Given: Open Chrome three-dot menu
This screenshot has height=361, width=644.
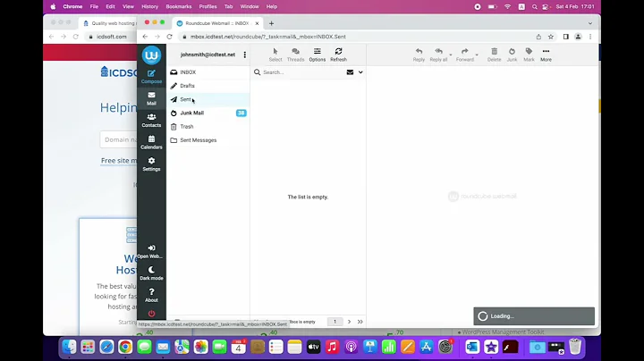Looking at the screenshot, I should 590,37.
